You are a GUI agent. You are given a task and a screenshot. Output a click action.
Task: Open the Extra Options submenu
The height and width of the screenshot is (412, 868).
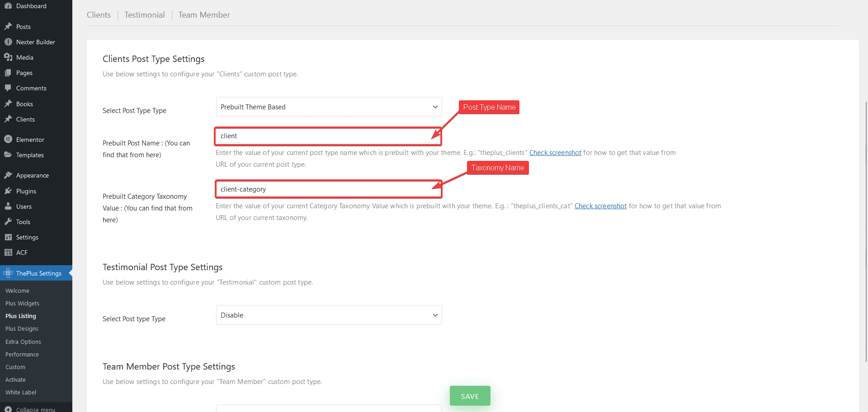[x=23, y=342]
